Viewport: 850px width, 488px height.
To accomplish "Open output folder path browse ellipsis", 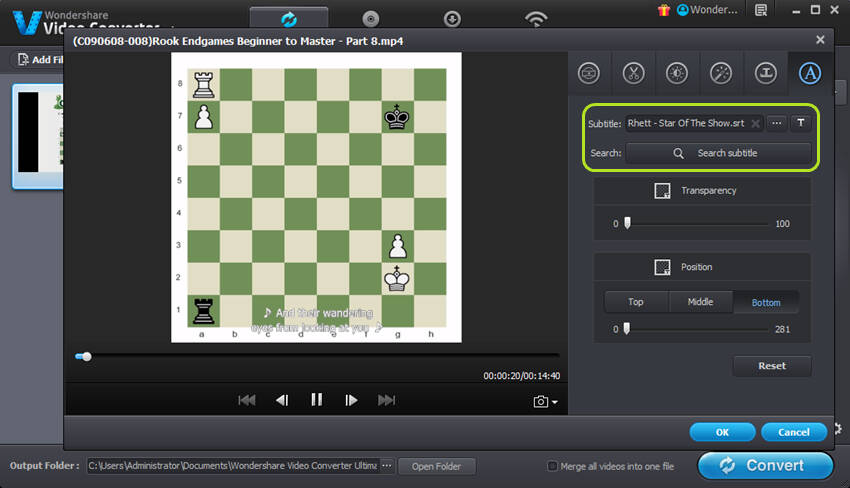I will [x=386, y=466].
